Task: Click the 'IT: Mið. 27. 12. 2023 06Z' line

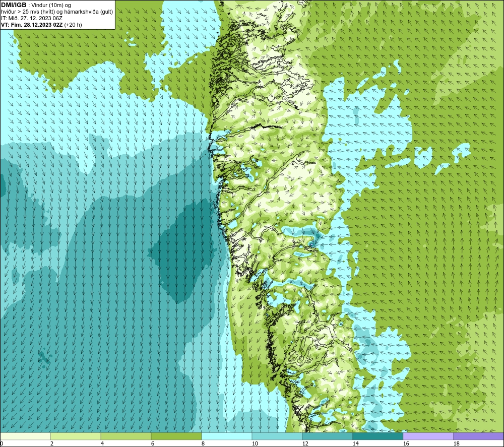Action: (31, 18)
